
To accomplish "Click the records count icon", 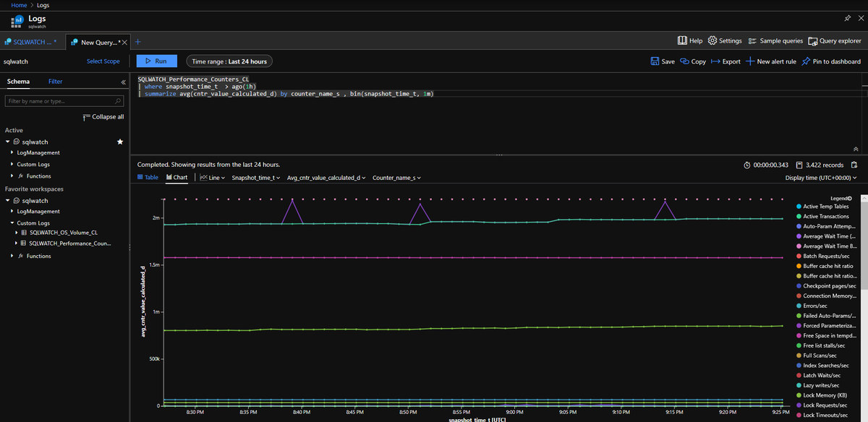I will tap(800, 165).
